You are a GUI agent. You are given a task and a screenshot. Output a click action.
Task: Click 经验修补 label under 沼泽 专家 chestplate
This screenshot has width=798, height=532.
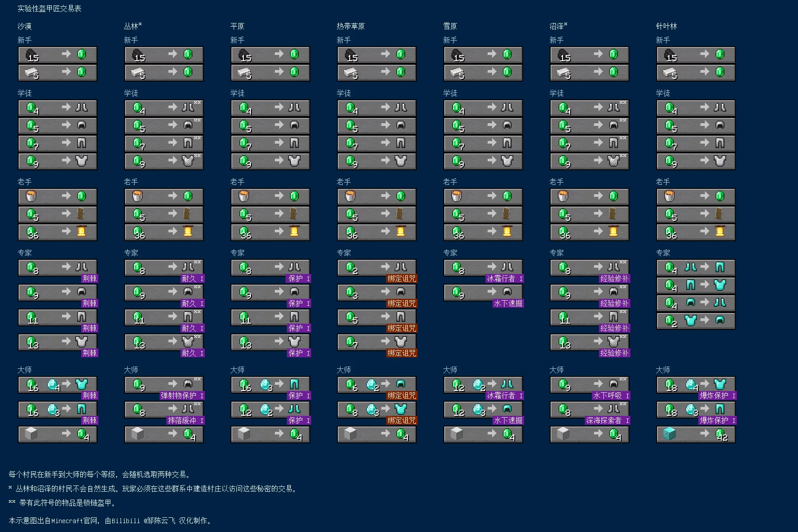615,353
